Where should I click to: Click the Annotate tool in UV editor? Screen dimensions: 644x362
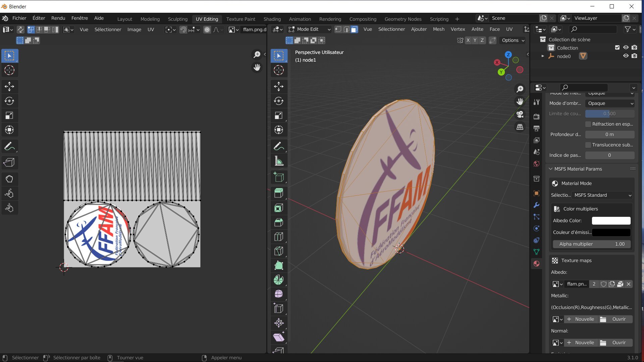pyautogui.click(x=9, y=146)
